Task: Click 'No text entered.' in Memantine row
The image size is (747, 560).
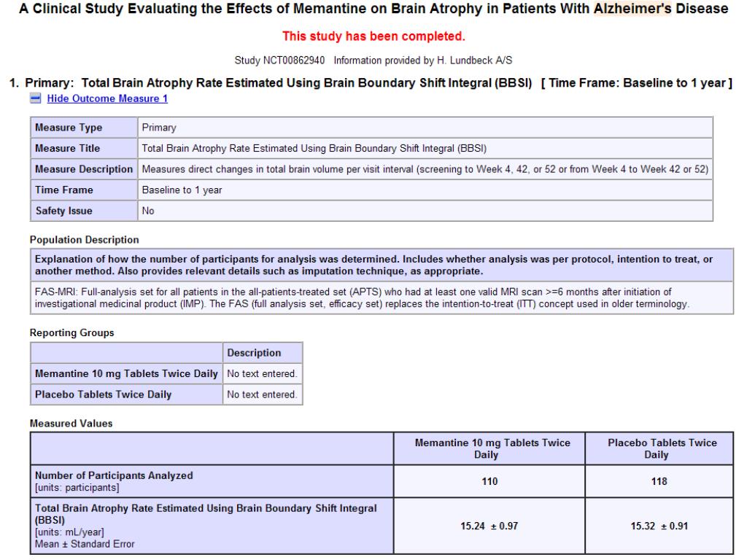Action: [262, 374]
